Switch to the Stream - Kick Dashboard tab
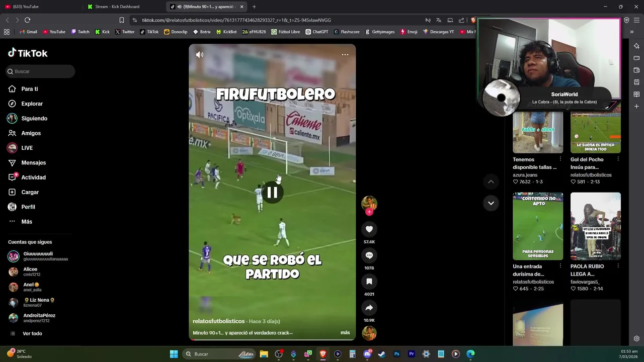The height and width of the screenshot is (362, 644). pos(123,7)
